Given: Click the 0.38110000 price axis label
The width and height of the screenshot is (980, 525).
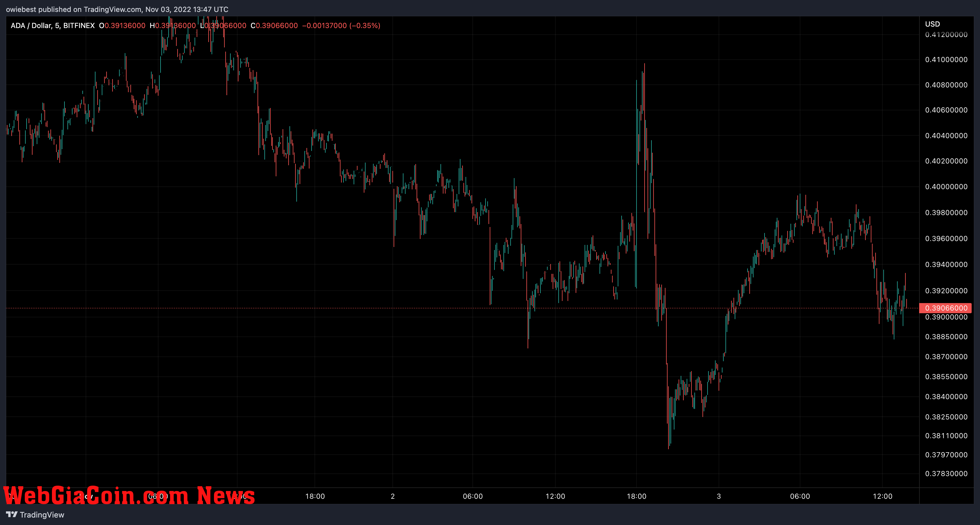Looking at the screenshot, I should 946,436.
